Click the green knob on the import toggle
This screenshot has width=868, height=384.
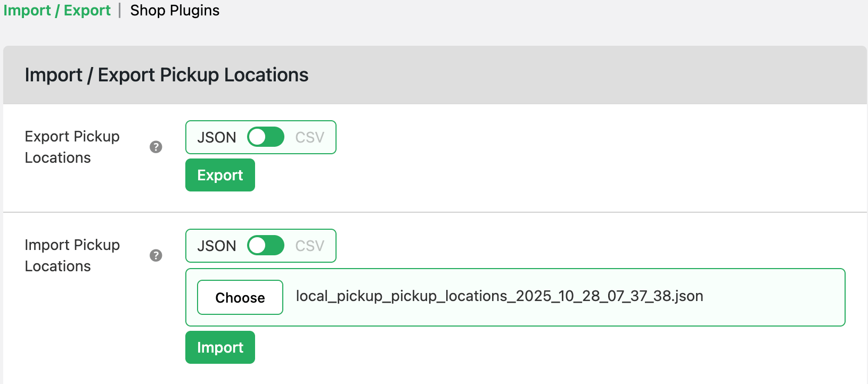[260, 246]
